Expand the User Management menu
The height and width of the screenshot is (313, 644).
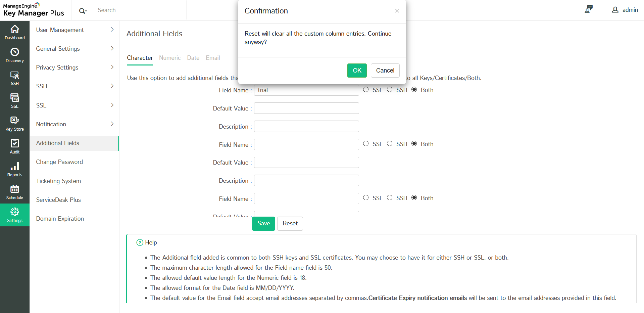74,30
